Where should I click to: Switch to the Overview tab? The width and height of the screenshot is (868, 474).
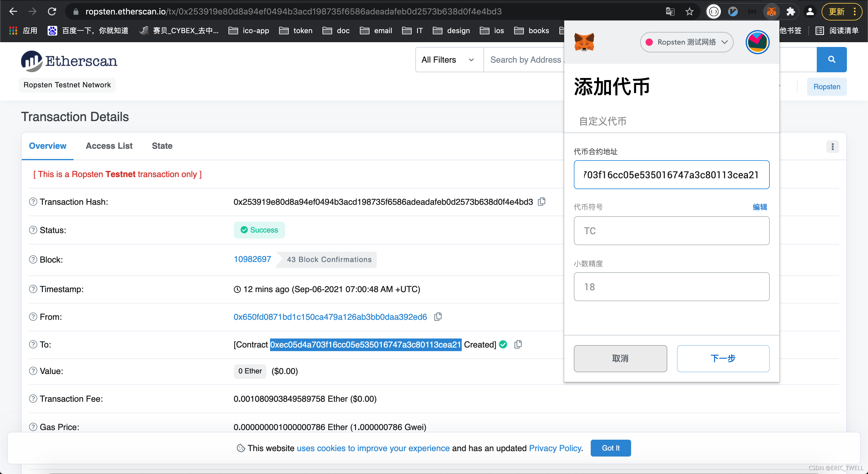(48, 146)
